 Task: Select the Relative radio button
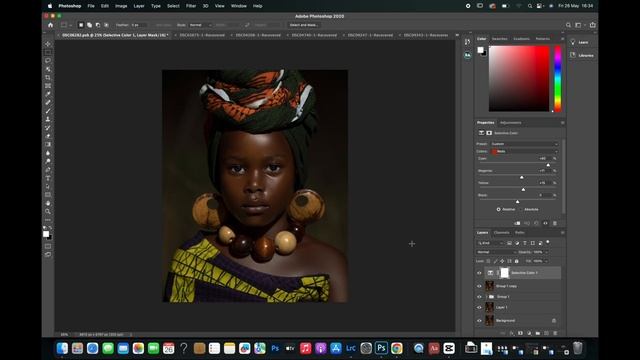(x=498, y=209)
